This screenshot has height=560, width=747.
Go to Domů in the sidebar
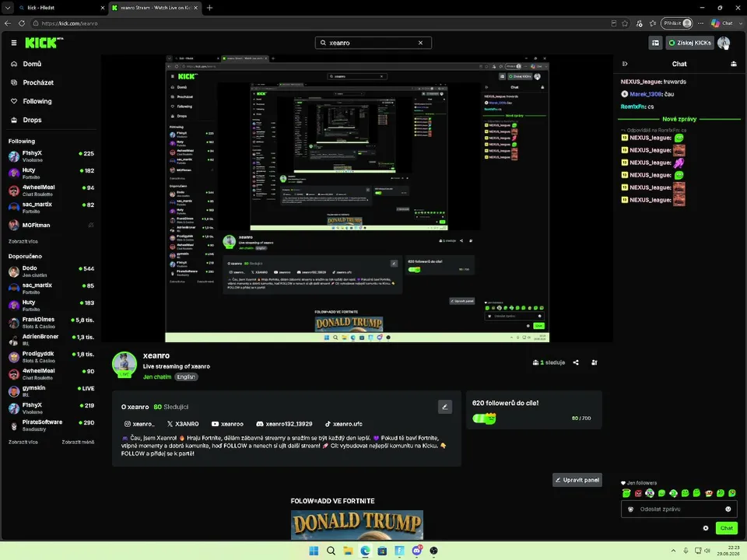tap(32, 64)
